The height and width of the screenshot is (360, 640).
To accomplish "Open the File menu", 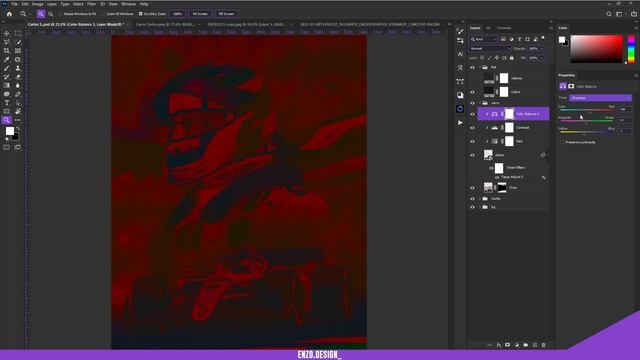I will [14, 4].
